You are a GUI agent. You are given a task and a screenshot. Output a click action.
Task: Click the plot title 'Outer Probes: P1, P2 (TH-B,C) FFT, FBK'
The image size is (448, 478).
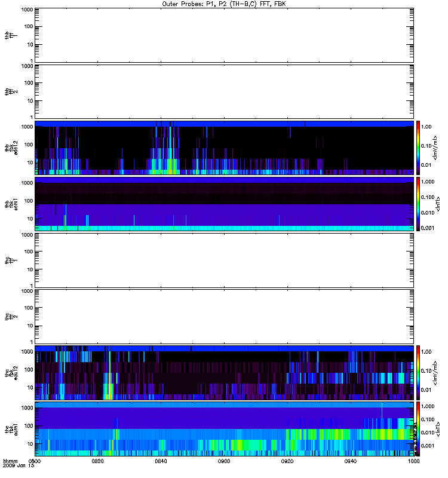224,4
